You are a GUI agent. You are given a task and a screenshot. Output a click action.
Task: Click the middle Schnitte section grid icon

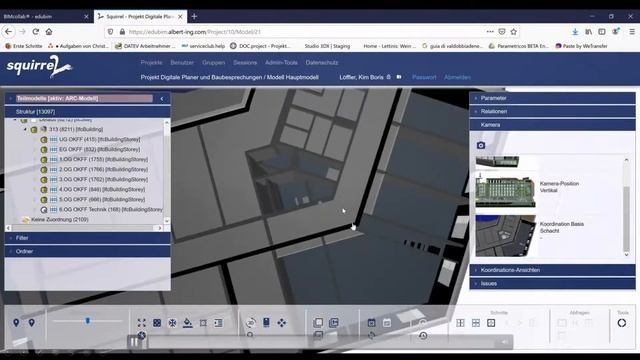[x=476, y=323]
